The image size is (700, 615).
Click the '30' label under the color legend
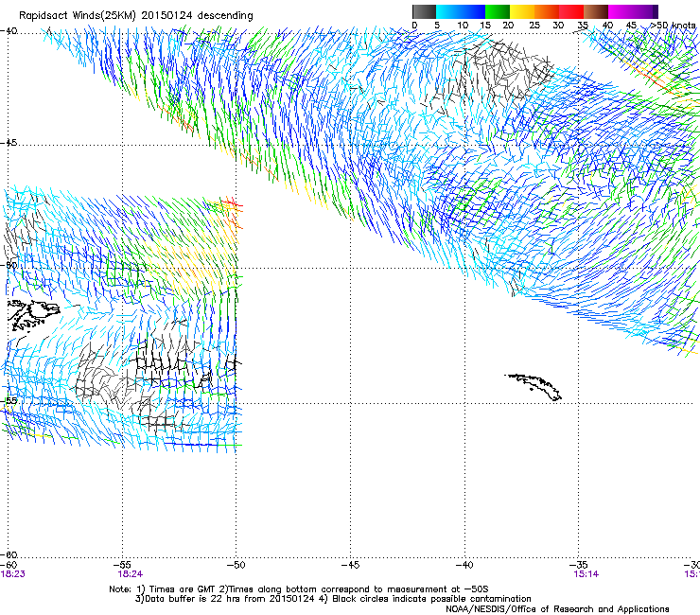click(558, 26)
